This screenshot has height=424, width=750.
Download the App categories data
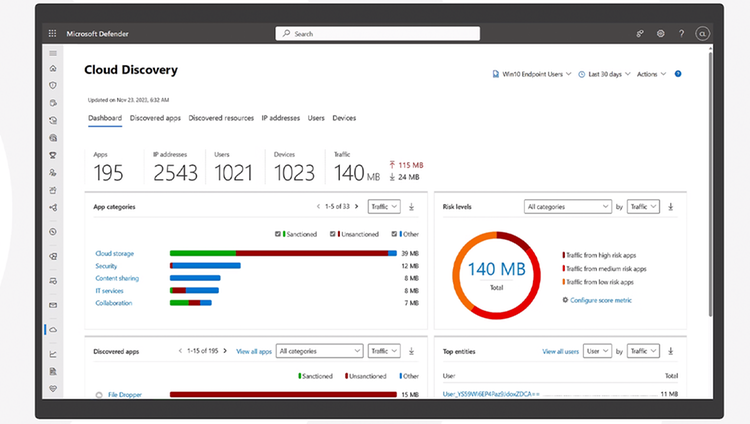click(411, 207)
